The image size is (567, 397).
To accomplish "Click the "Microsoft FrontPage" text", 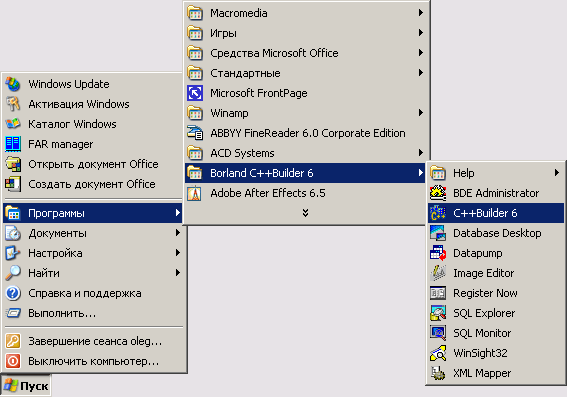I will point(259,93).
